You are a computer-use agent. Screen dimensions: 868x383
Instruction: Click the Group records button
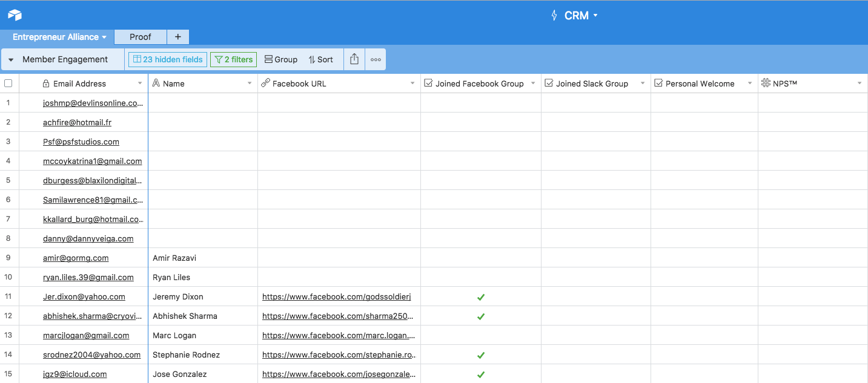tap(281, 59)
